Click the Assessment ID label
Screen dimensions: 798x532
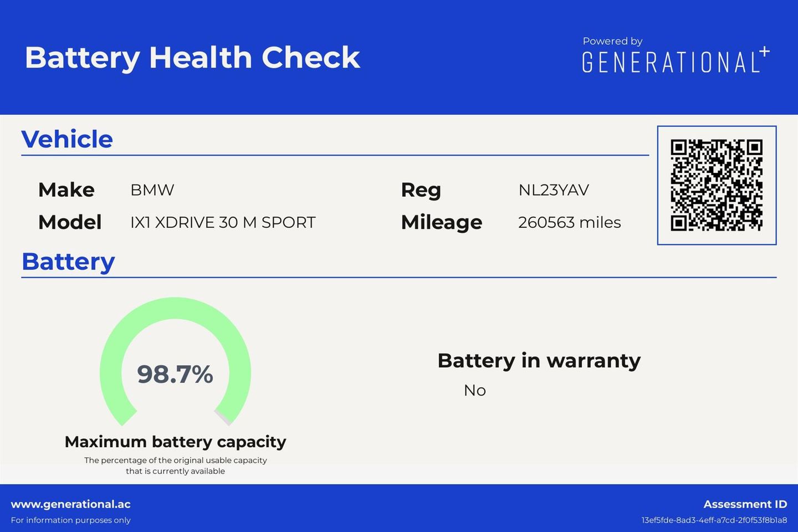pyautogui.click(x=745, y=504)
